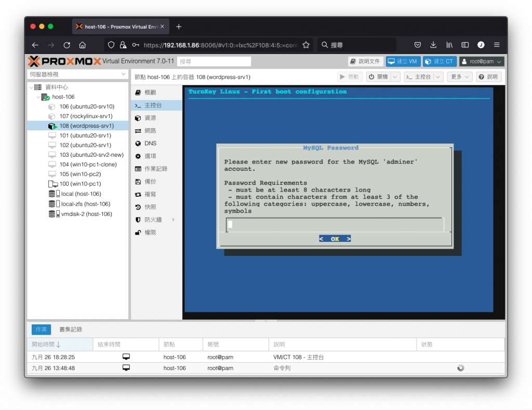Open browser downloads panel
The width and height of the screenshot is (532, 410).
[433, 45]
